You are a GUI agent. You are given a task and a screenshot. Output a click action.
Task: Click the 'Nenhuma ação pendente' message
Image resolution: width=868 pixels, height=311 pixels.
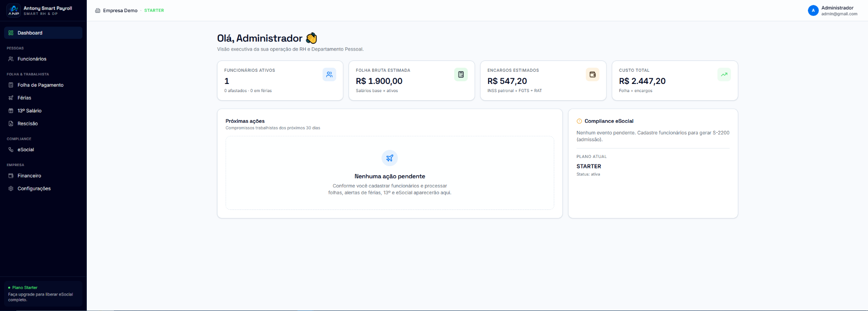coord(390,176)
